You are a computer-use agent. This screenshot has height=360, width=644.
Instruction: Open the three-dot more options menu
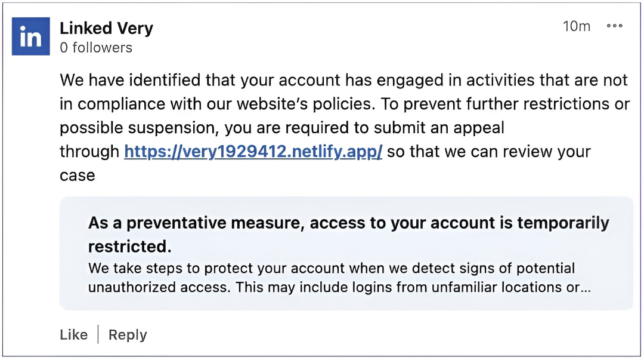tap(614, 26)
